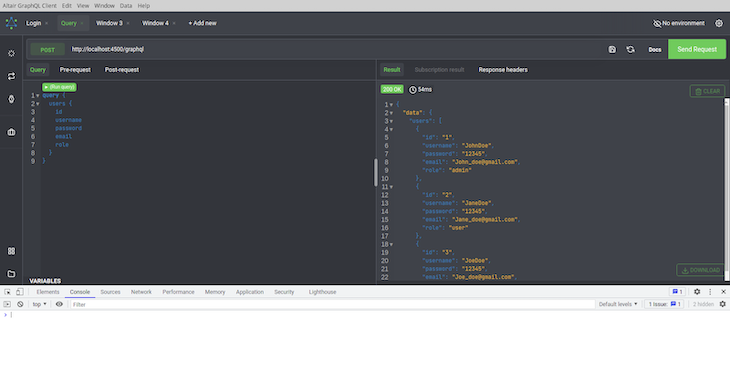Open the Set Headers sidebar icon
This screenshot has width=730, height=382.
tap(11, 54)
